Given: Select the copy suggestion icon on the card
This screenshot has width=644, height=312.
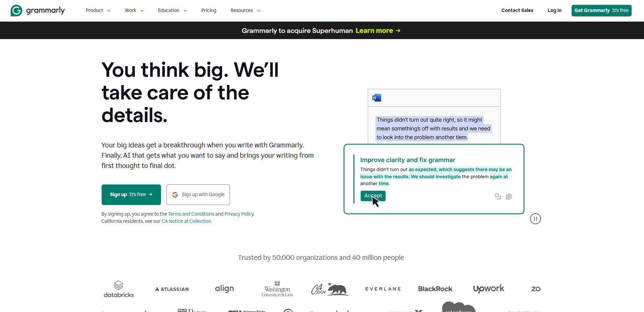Looking at the screenshot, I should 498,196.
